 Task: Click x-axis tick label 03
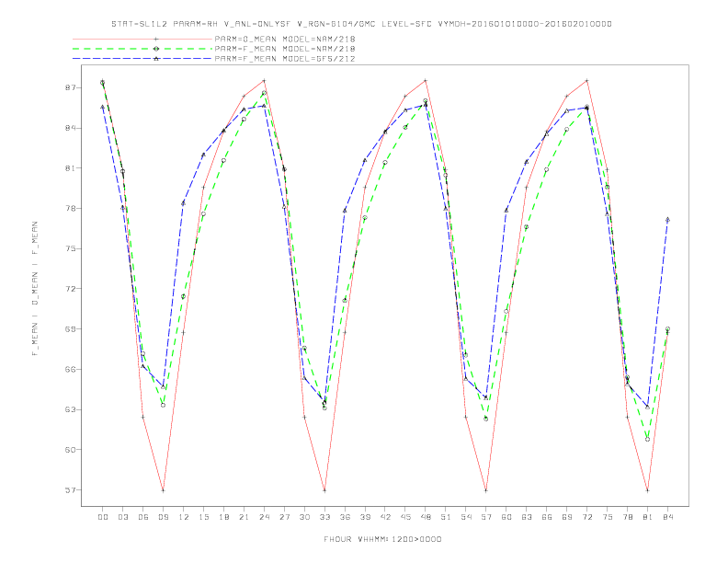[123, 517]
